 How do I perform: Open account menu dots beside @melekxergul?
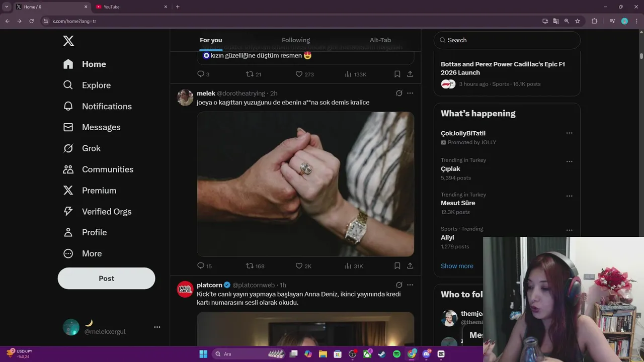[x=157, y=327]
